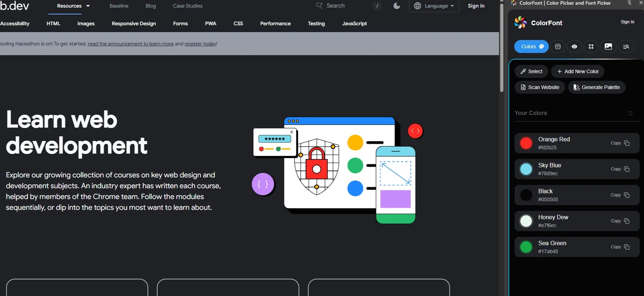
Task: Copy the Sea Green hex value
Action: (x=620, y=247)
